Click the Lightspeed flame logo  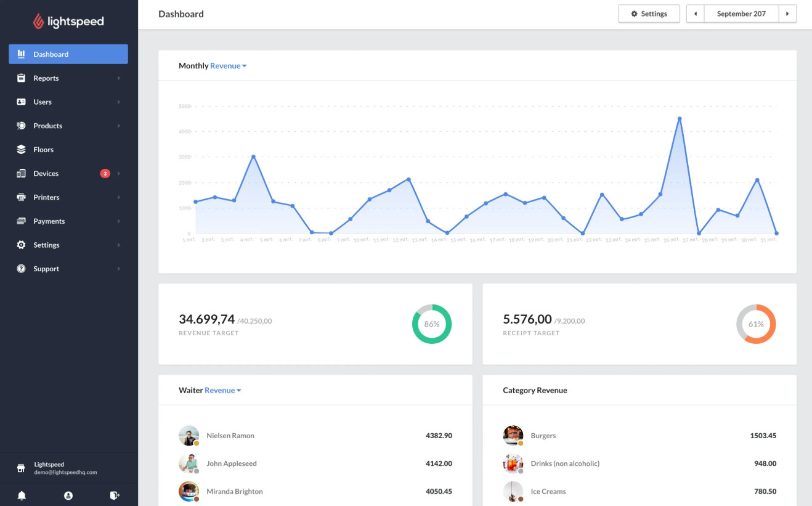coord(39,22)
